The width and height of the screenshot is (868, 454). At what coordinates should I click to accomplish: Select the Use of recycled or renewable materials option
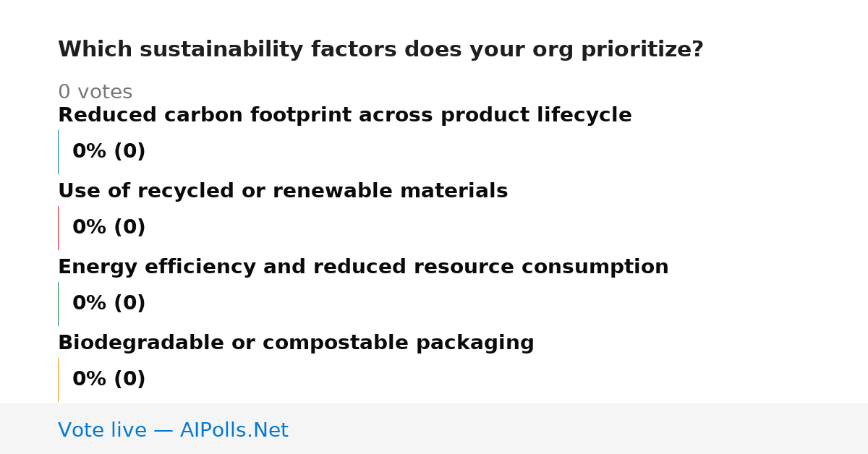click(x=283, y=192)
